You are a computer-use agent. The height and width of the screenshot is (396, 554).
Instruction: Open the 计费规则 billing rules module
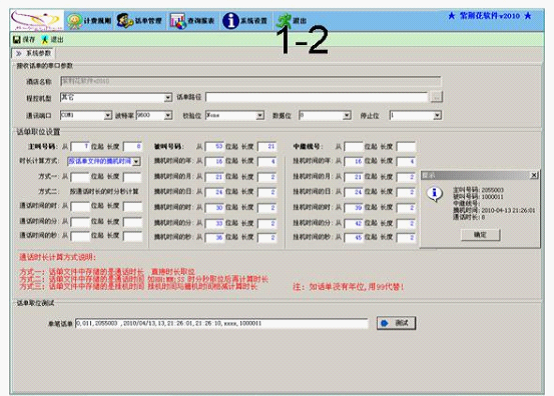(x=89, y=21)
